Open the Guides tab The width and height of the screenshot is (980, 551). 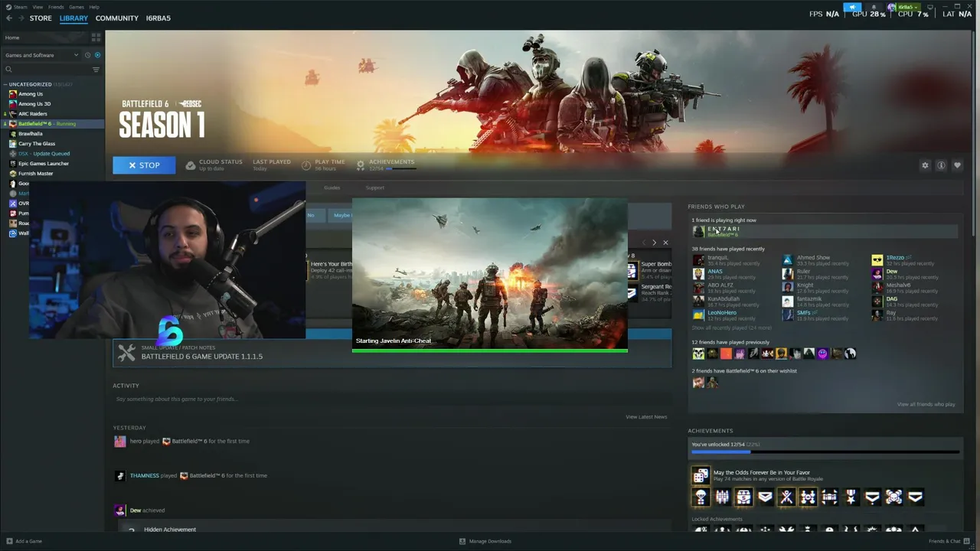coord(332,187)
